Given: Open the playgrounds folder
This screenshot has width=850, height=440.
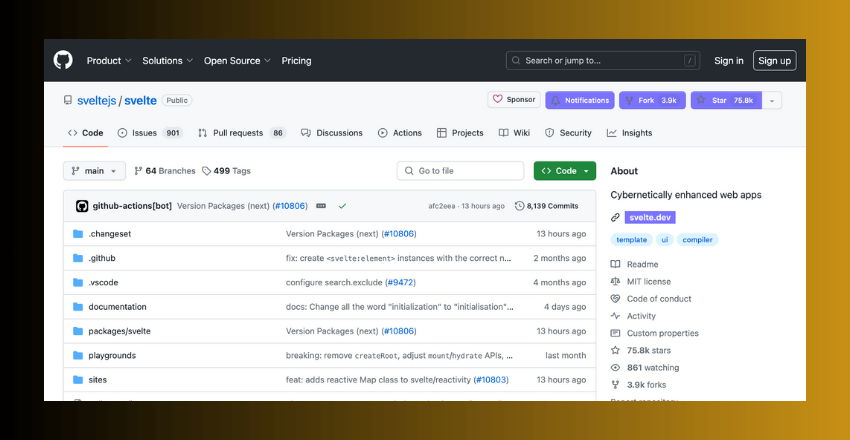Looking at the screenshot, I should tap(112, 355).
